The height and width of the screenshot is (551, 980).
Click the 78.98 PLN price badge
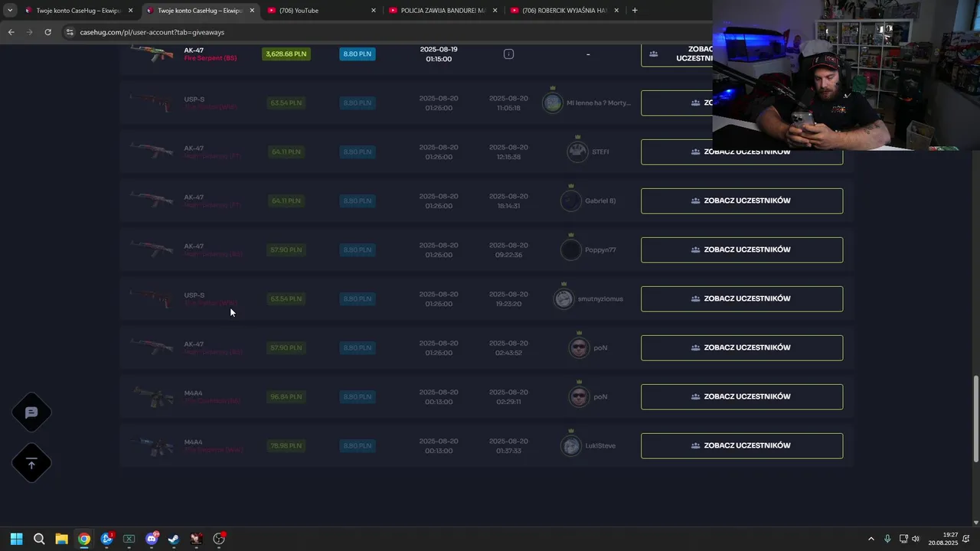coord(286,445)
